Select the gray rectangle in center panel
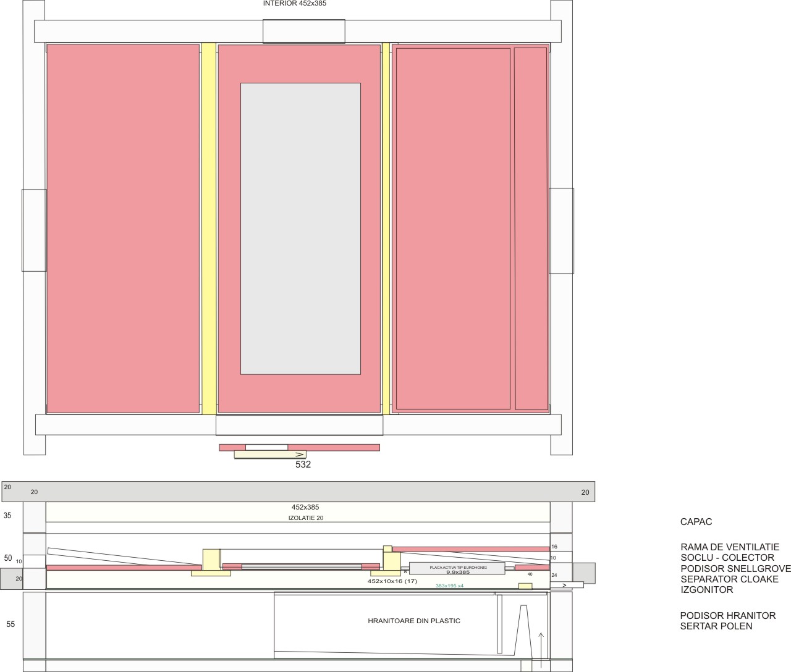 click(x=300, y=229)
